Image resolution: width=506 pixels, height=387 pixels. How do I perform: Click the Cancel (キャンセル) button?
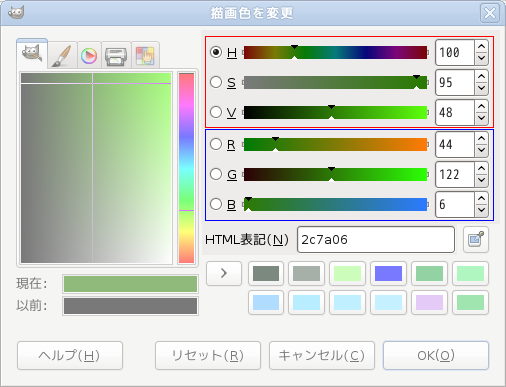[322, 355]
